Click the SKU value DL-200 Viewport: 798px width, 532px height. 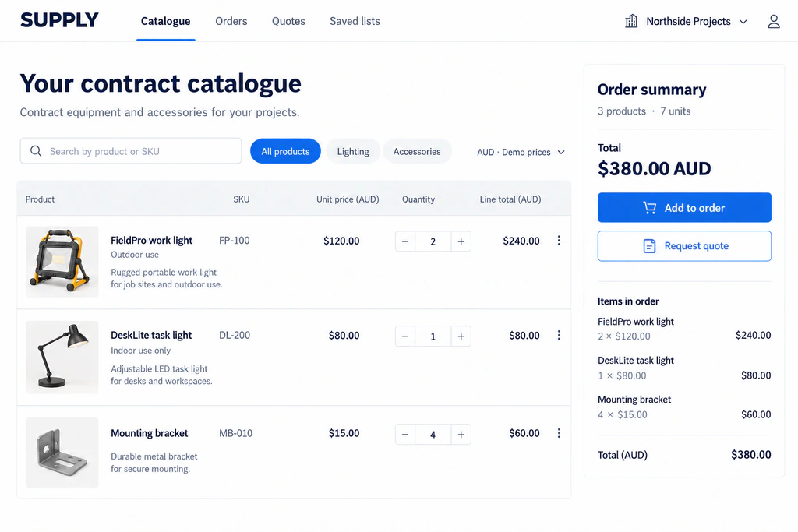click(235, 335)
